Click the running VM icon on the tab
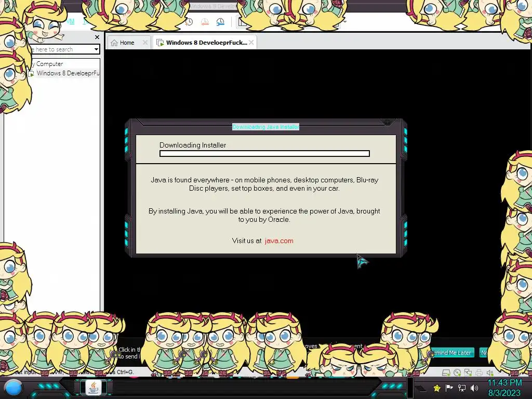The height and width of the screenshot is (399, 532). tap(160, 43)
